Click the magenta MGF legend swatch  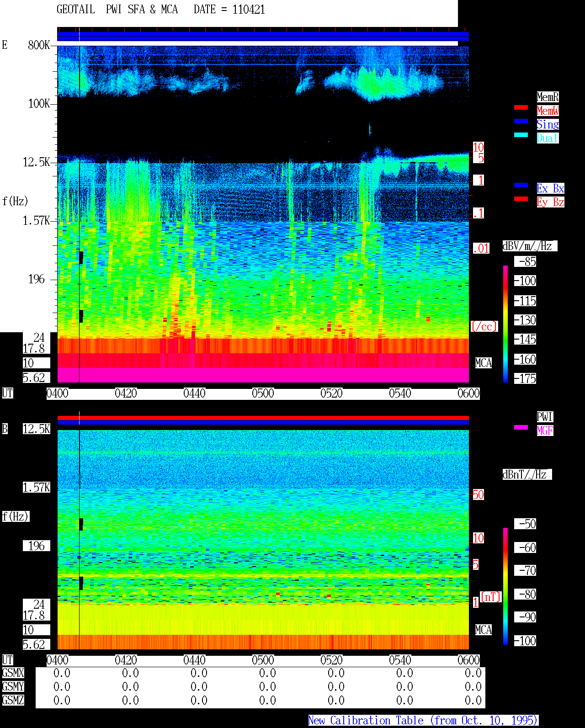521,427
